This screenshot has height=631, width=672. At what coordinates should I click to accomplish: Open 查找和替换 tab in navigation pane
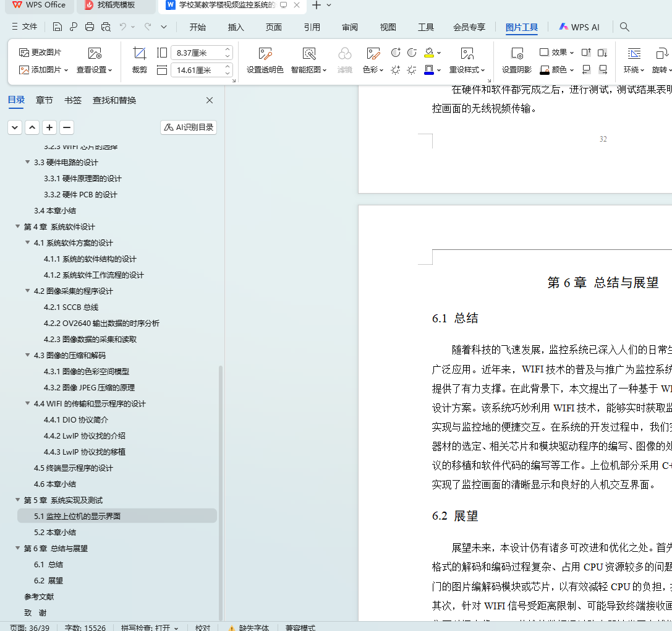114,100
